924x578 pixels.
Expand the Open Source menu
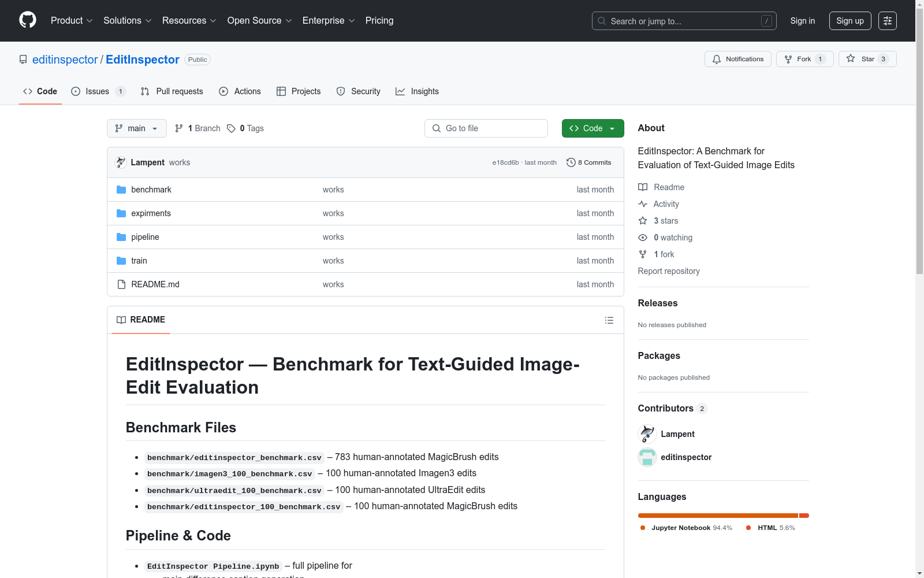pyautogui.click(x=260, y=21)
